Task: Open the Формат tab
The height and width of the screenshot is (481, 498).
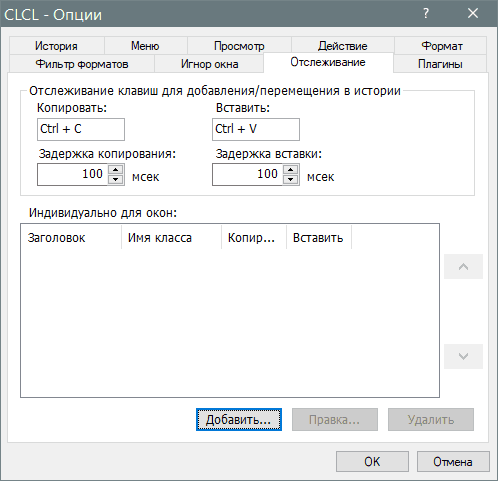Action: 441,46
